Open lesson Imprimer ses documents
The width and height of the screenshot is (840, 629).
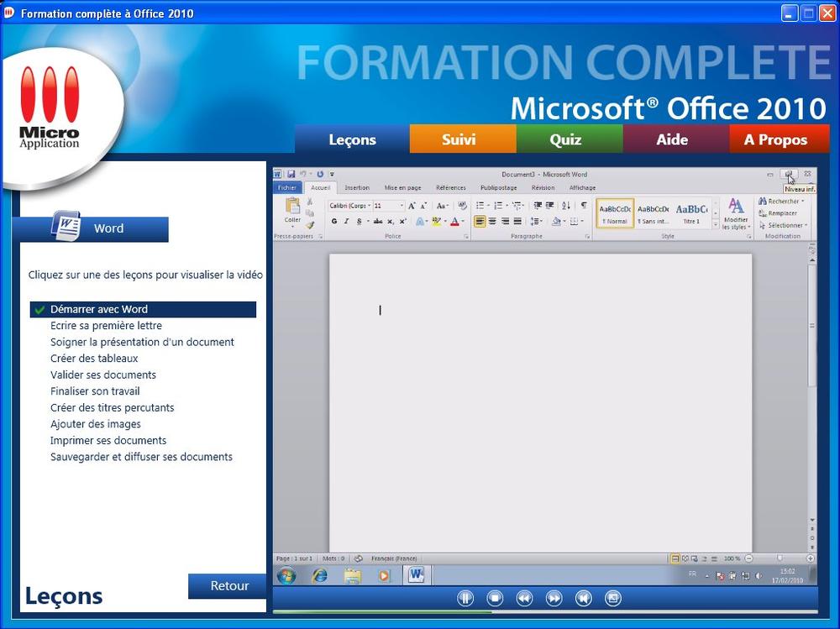108,440
